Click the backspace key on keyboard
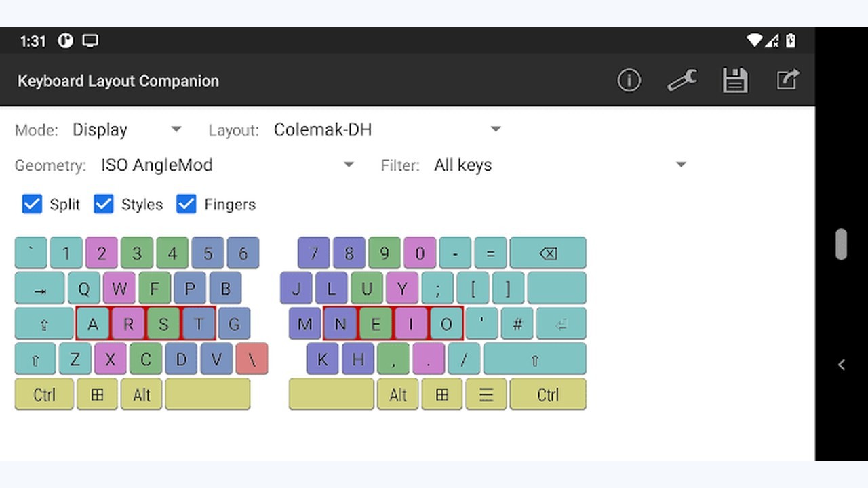Screen dimensions: 868x488 click(548, 253)
